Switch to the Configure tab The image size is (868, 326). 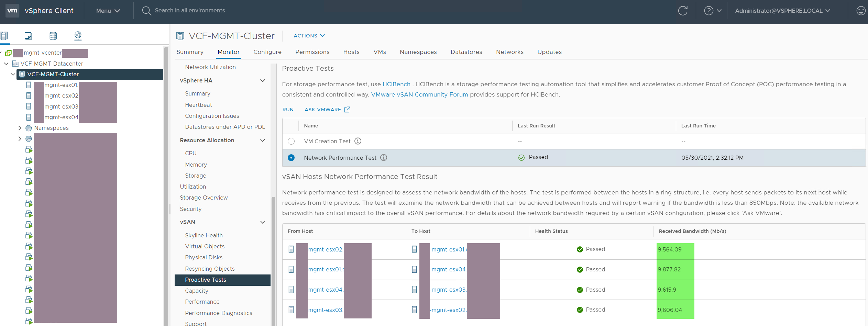267,52
